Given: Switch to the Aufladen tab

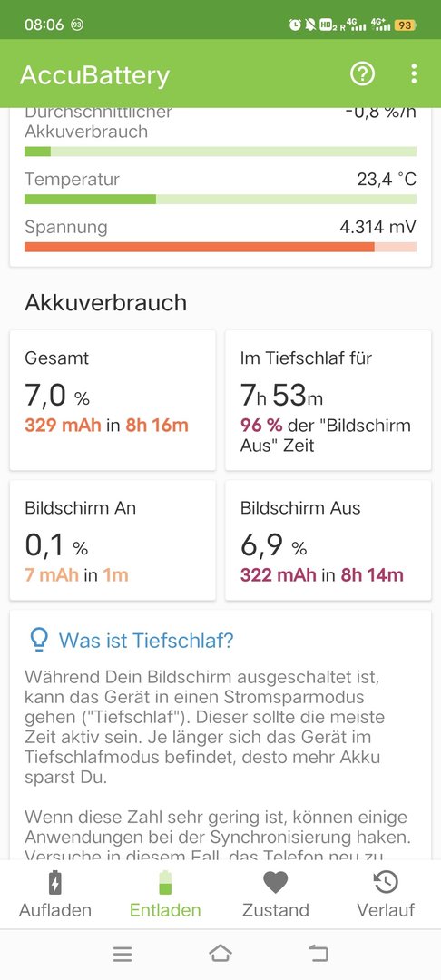Looking at the screenshot, I should (55, 894).
